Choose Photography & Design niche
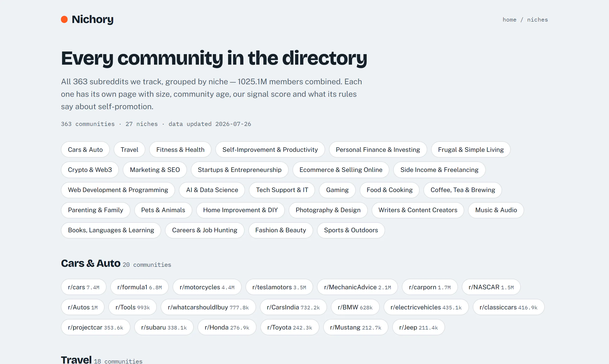This screenshot has height=364, width=609. tap(328, 210)
